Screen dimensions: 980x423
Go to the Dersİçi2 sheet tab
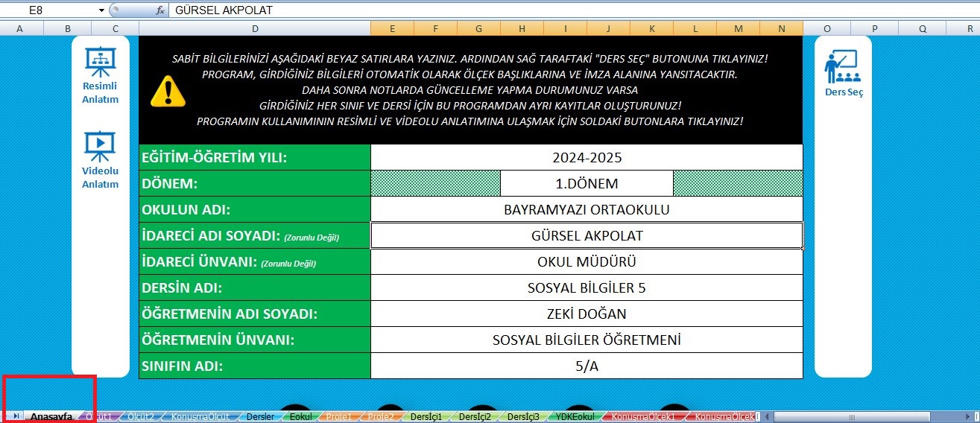pyautogui.click(x=475, y=417)
